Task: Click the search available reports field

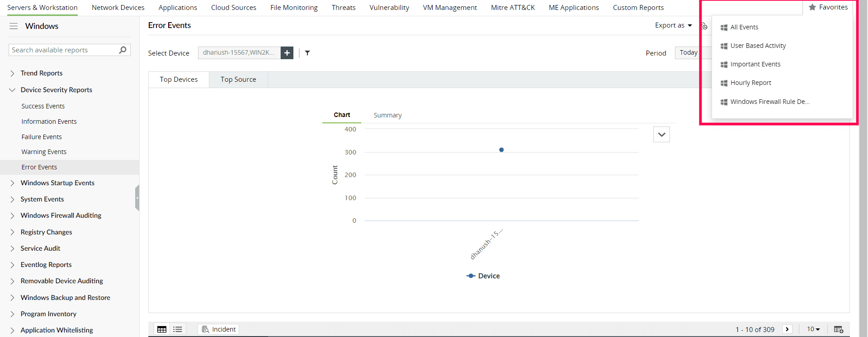Action: 63,50
